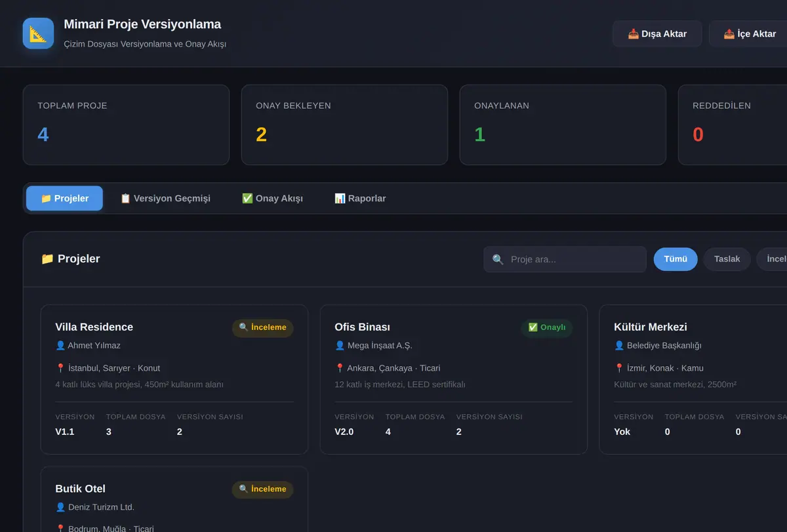Image resolution: width=787 pixels, height=532 pixels.
Task: Click the person icon beside Ahmet Yılmaz
Action: point(60,346)
